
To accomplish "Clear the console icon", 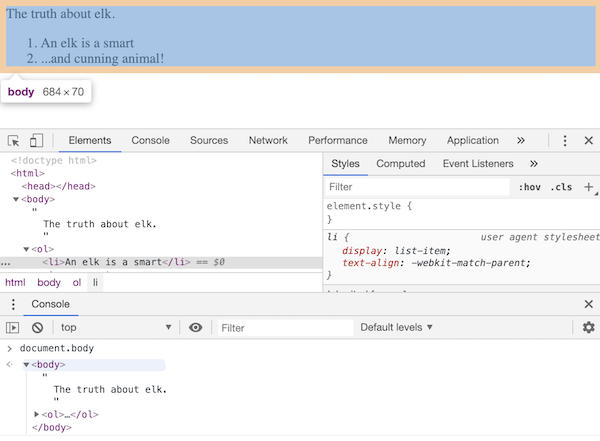I will tap(38, 328).
